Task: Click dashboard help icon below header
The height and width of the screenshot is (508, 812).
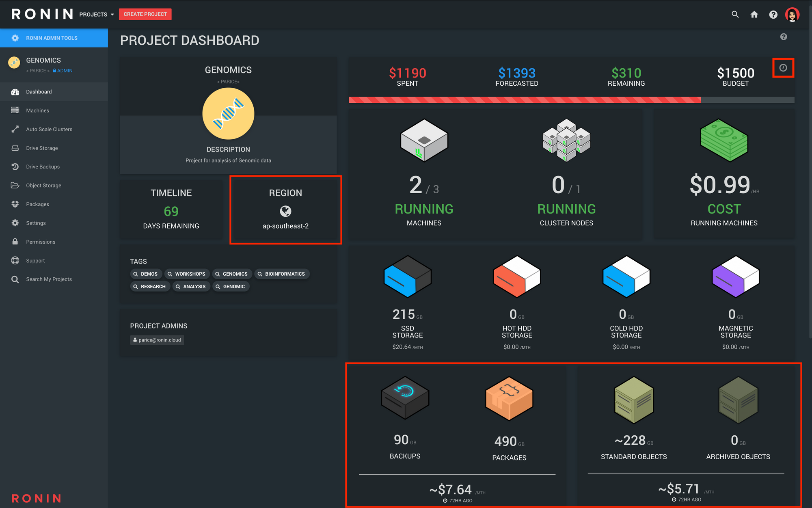Action: [x=784, y=37]
